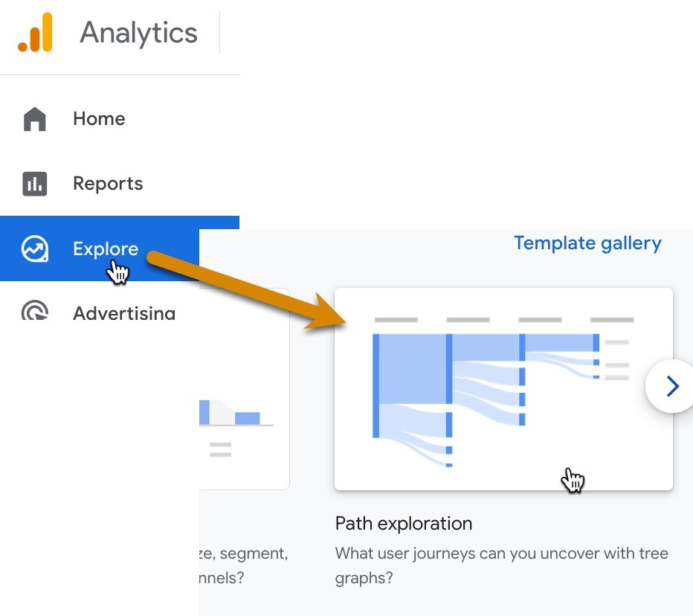693x616 pixels.
Task: Click the funnel template description text
Action: pos(244,565)
